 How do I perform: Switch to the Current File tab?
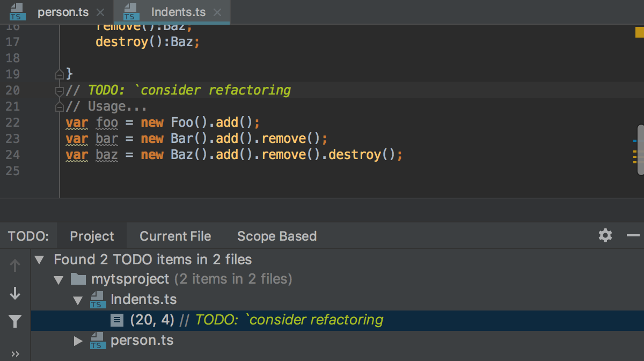(175, 236)
